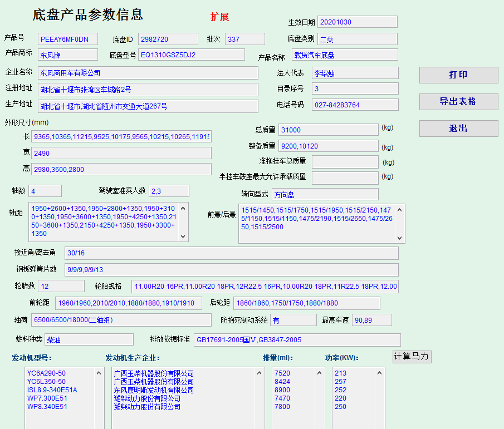Click the 防抱死制动系统 field
Screen dimensions: 504x429
(293, 320)
